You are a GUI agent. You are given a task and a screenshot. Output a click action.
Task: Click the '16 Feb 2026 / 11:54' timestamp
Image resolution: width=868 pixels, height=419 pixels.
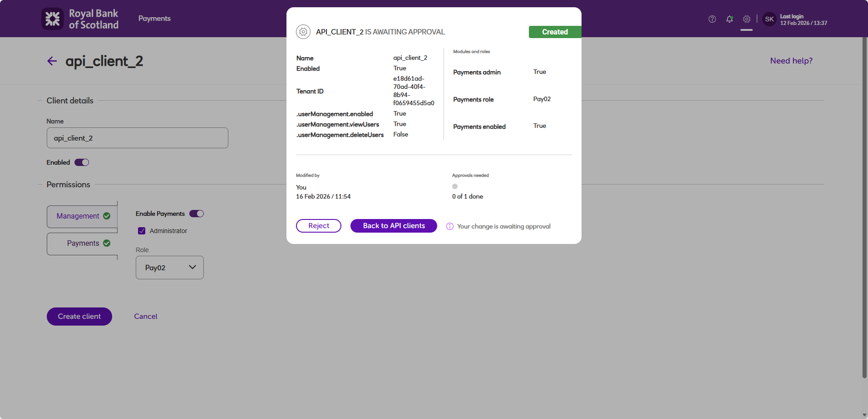pos(323,196)
